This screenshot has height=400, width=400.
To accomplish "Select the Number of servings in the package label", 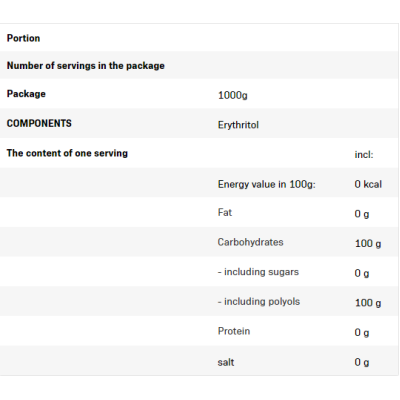I will (x=86, y=66).
